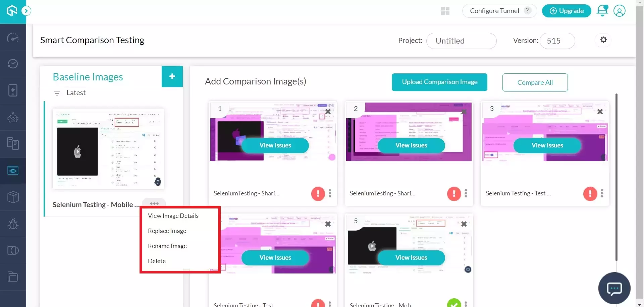Open the chat support widget
The width and height of the screenshot is (644, 307).
pyautogui.click(x=614, y=288)
